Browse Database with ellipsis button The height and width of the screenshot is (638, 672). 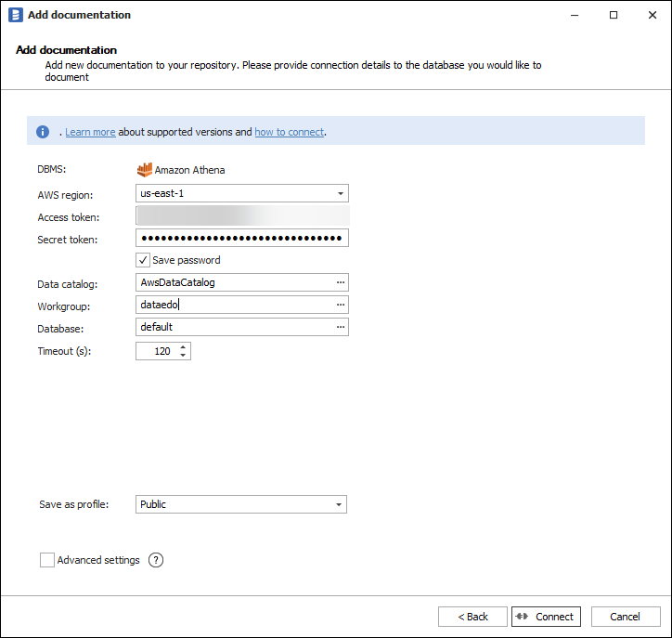coord(341,327)
